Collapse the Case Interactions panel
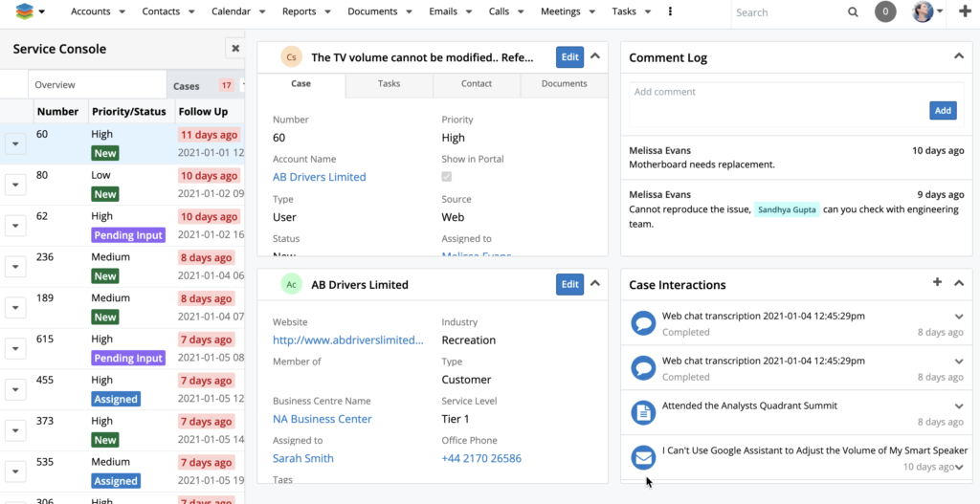Screen dimensions: 980x504 coord(959,283)
